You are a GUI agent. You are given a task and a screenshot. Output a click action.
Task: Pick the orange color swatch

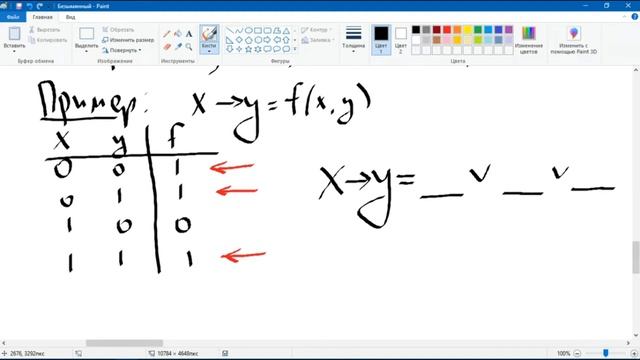(457, 29)
